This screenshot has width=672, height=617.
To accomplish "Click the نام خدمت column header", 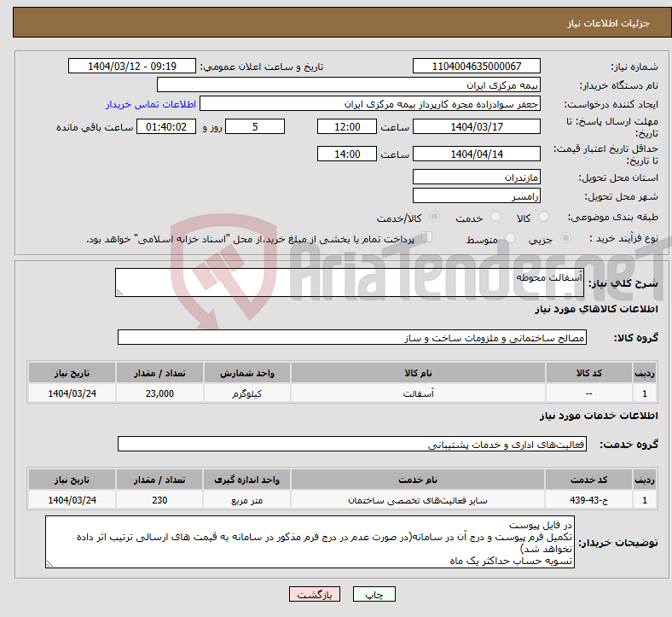I will [418, 480].
